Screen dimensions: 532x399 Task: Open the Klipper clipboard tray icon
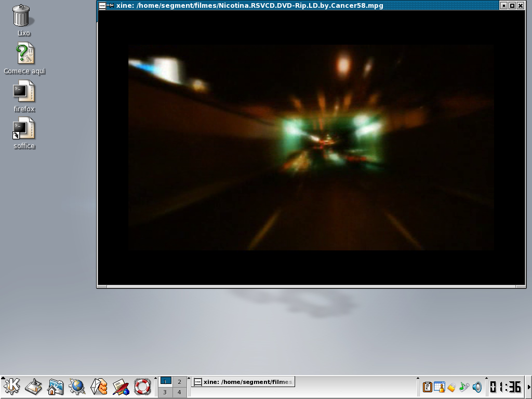pos(427,387)
